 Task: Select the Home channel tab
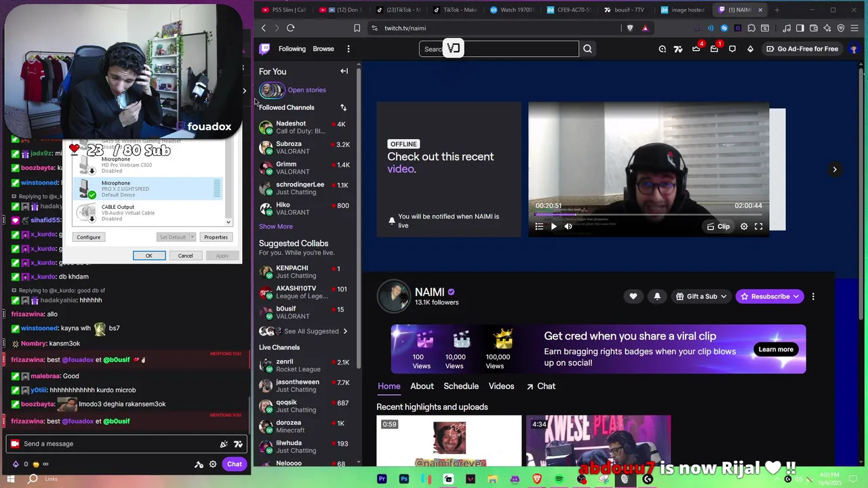pos(389,386)
